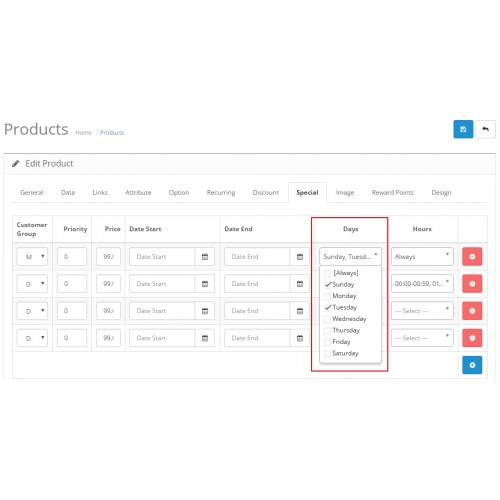Add a new special row with blue plus
The height and width of the screenshot is (500, 500).
click(x=472, y=365)
